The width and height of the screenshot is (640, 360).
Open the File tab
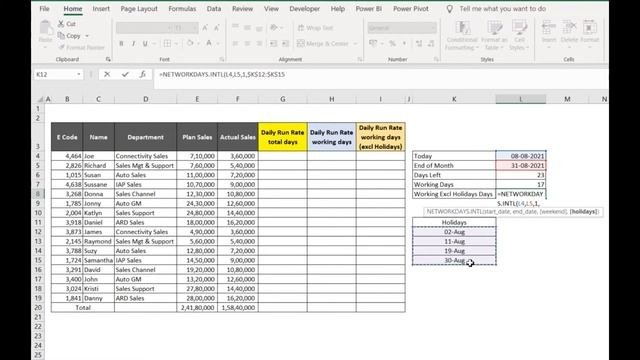point(44,9)
